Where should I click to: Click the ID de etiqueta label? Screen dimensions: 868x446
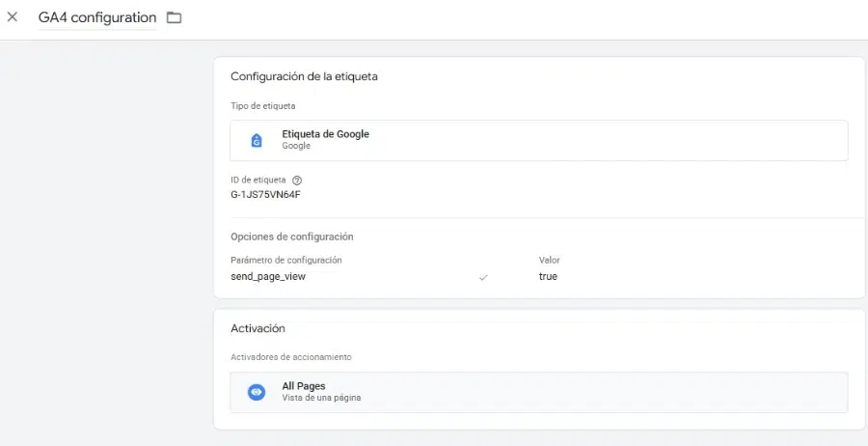(x=258, y=181)
